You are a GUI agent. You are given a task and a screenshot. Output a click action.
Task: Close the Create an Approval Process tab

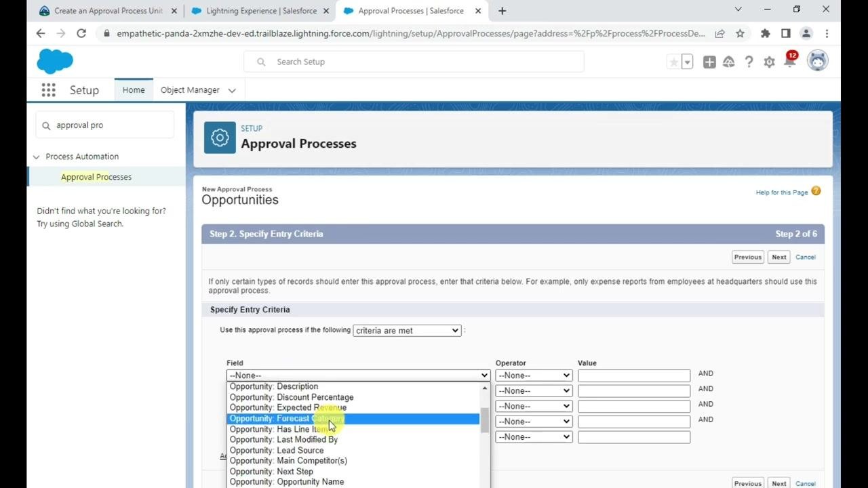coord(174,11)
